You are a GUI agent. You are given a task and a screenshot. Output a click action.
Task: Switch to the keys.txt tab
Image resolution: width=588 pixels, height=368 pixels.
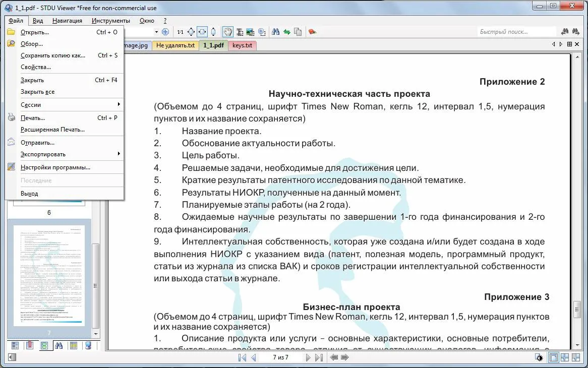242,45
